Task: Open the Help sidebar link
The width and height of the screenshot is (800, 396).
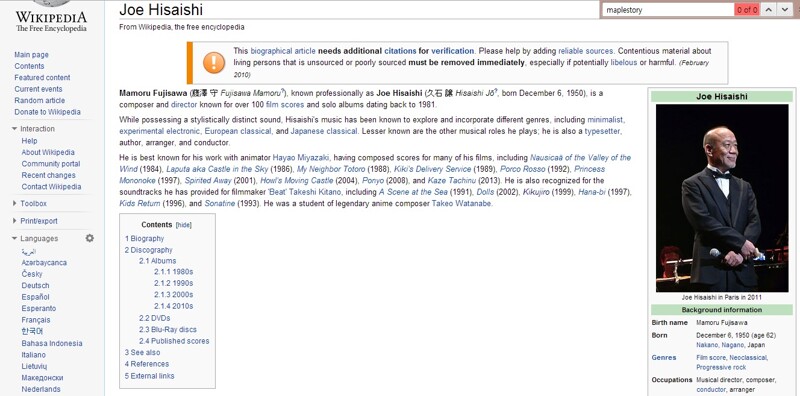Action: (x=29, y=141)
